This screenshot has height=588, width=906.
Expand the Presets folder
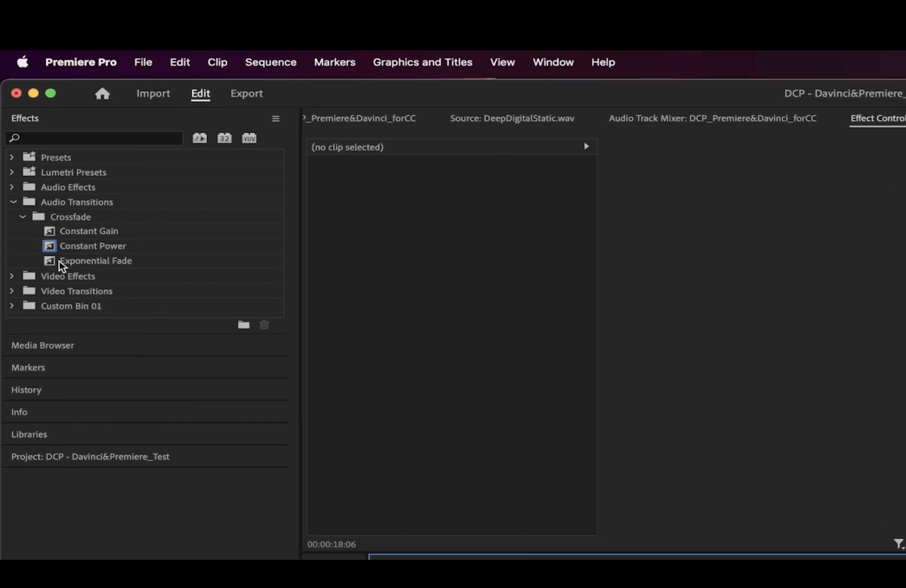11,157
